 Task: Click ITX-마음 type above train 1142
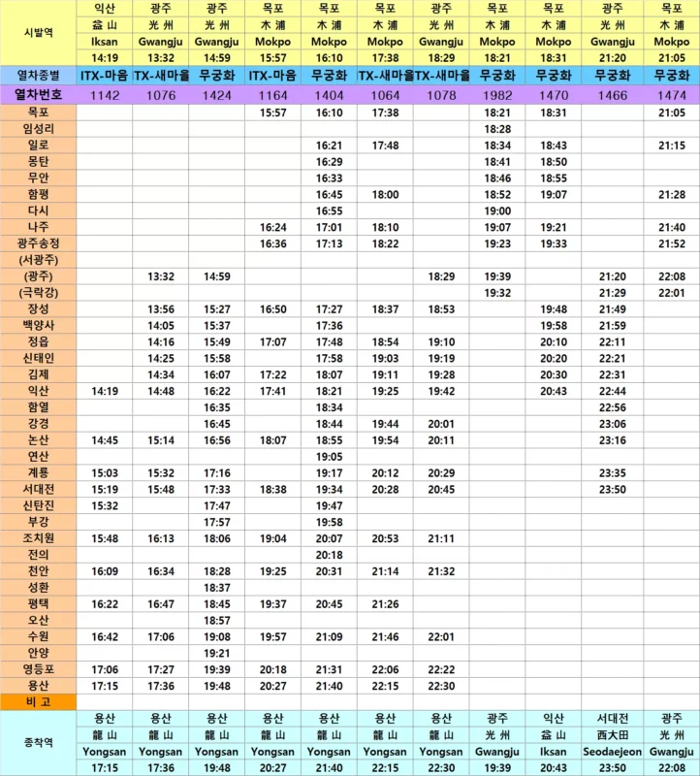point(105,76)
